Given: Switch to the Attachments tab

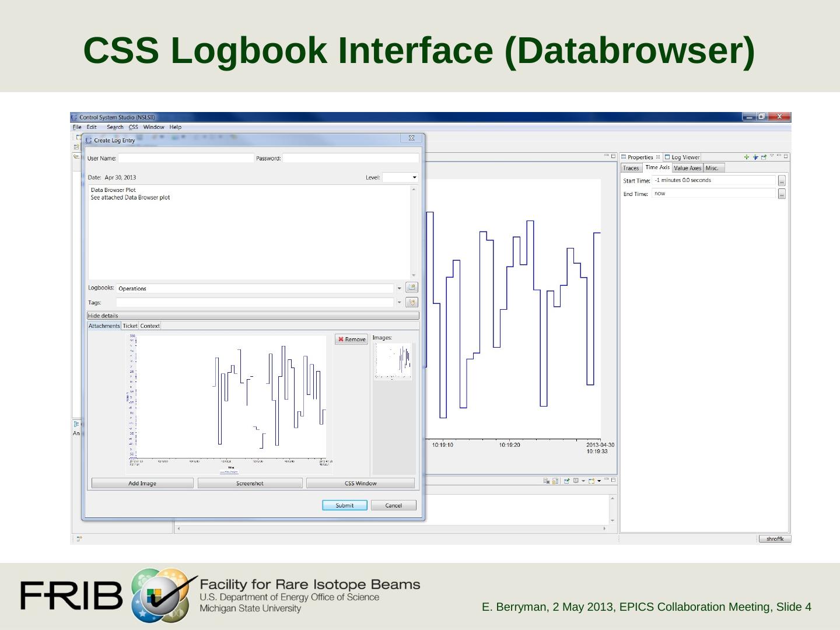Looking at the screenshot, I should click(x=104, y=326).
